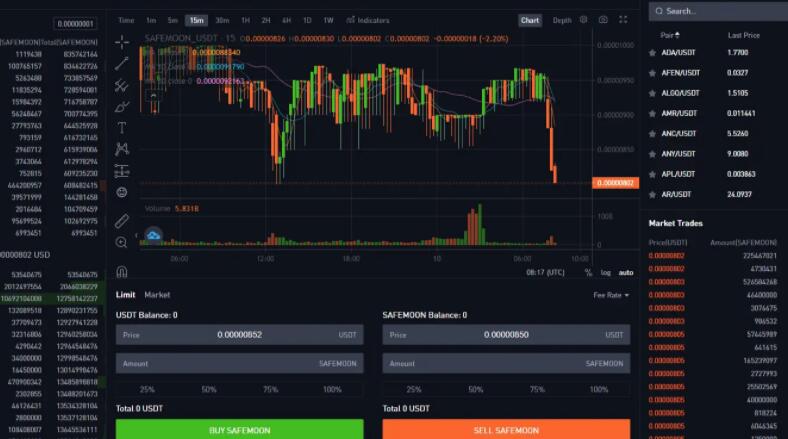Click SELL SAFEMOON button
The height and width of the screenshot is (439, 788).
coord(506,429)
